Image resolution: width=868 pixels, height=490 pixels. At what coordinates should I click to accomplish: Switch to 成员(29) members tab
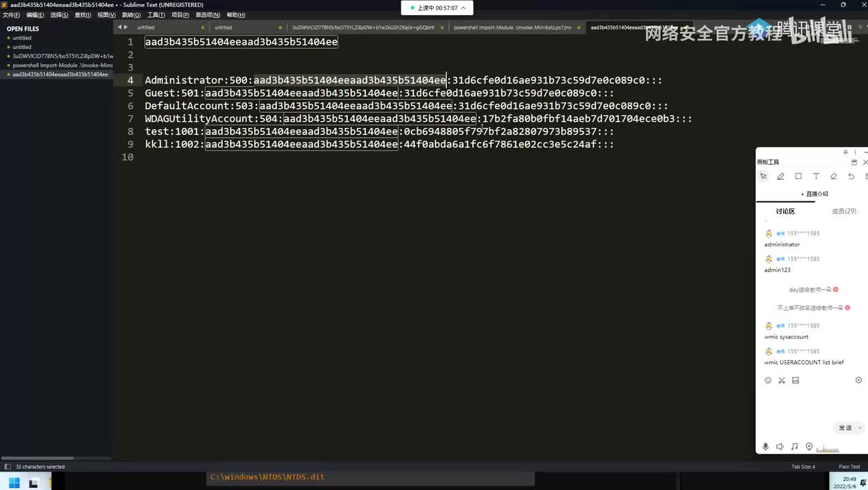pyautogui.click(x=844, y=212)
